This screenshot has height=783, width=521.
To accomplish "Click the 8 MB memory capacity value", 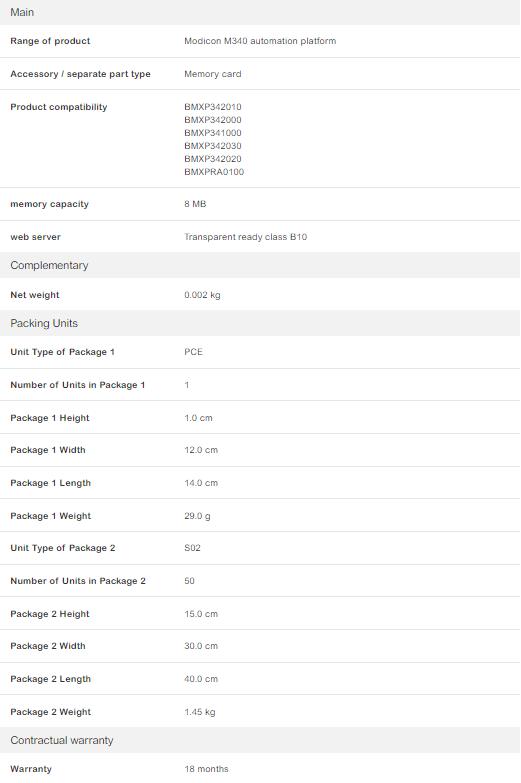I will pyautogui.click(x=195, y=204).
